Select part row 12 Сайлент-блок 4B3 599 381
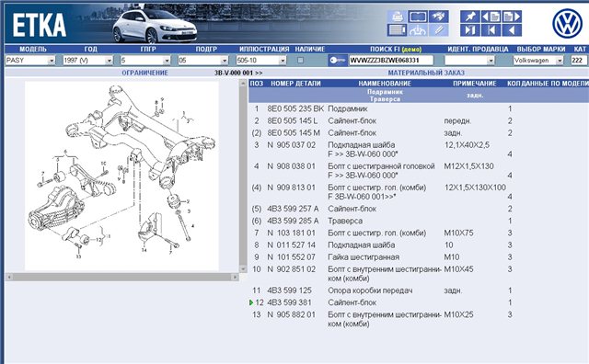 pyautogui.click(x=380, y=302)
